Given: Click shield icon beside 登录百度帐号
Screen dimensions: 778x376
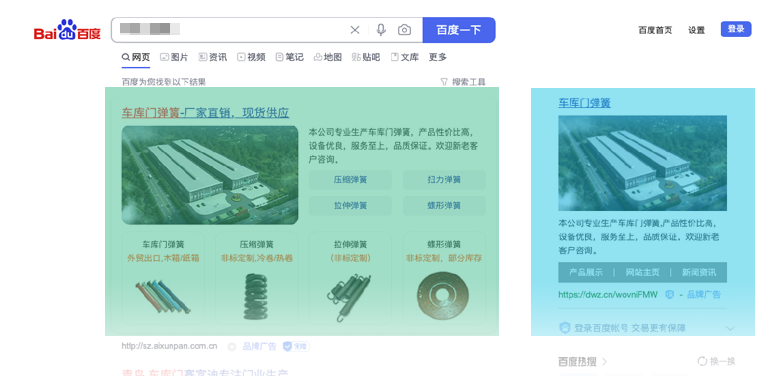Looking at the screenshot, I should click(x=565, y=328).
